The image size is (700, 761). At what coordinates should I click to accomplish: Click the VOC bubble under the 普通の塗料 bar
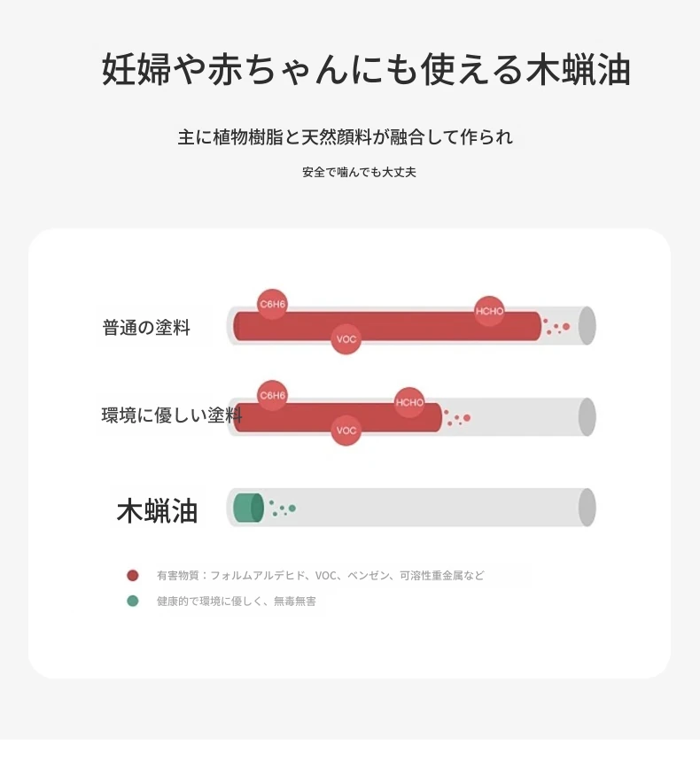(x=346, y=339)
